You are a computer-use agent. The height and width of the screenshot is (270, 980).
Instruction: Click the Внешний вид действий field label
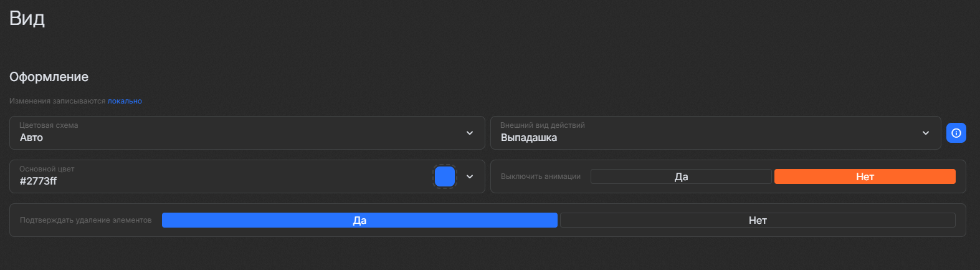[x=543, y=125]
